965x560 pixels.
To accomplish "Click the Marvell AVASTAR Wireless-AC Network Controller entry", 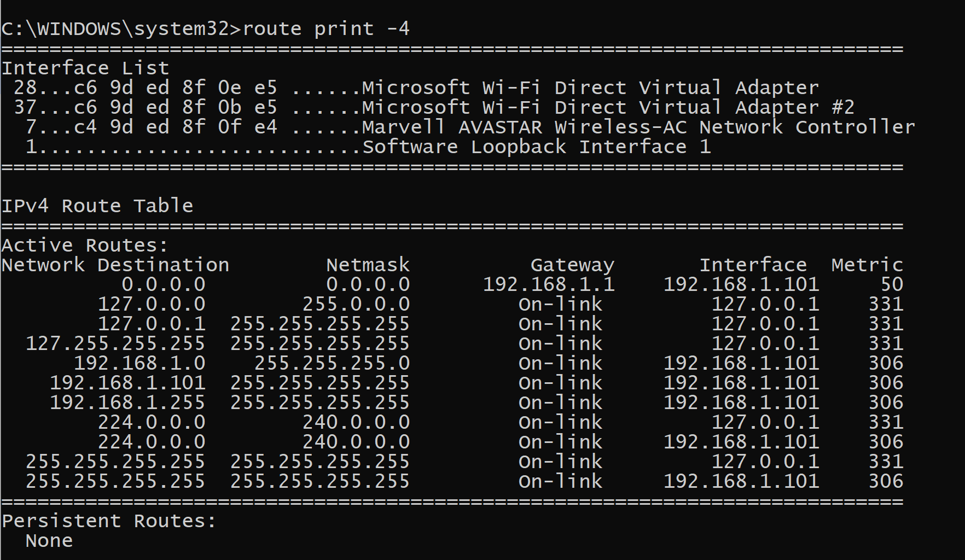I will pyautogui.click(x=638, y=127).
